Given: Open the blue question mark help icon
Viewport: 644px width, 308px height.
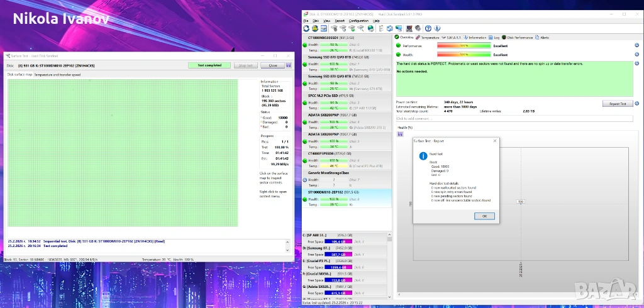Looking at the screenshot, I should click(x=428, y=28).
